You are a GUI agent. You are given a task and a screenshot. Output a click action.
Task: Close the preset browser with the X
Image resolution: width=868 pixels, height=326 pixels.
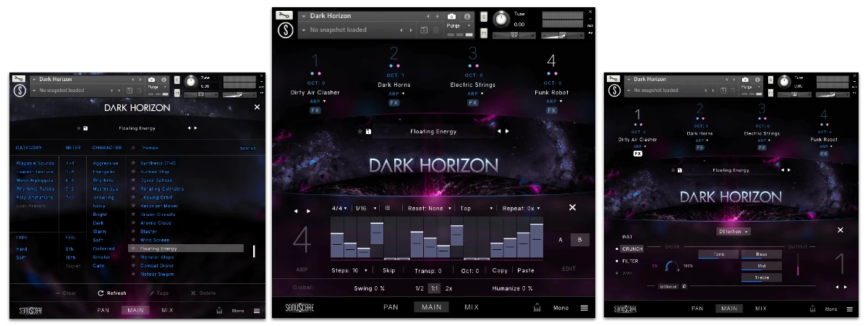tap(257, 107)
